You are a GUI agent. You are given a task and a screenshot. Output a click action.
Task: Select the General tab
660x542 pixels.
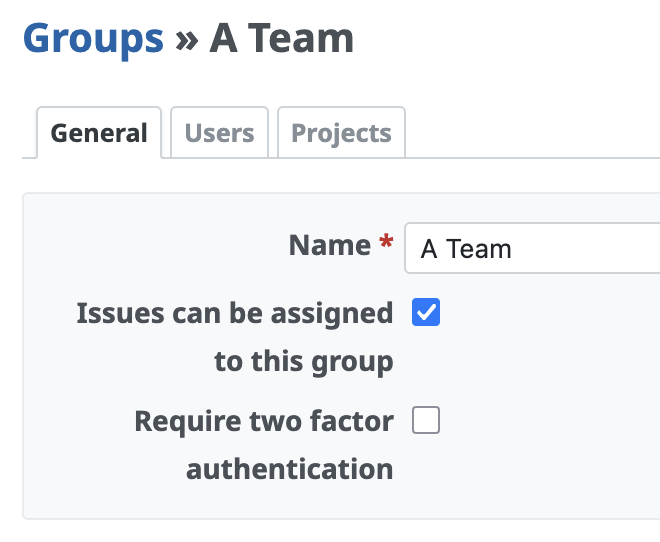[x=99, y=133]
